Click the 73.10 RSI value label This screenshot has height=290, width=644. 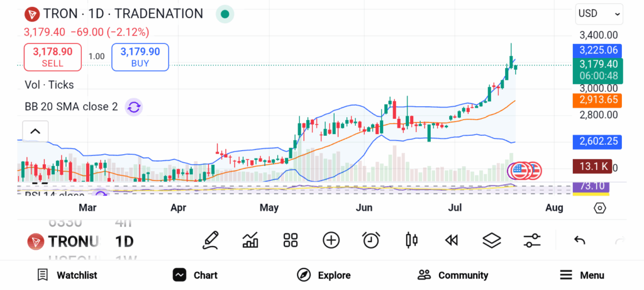[591, 186]
